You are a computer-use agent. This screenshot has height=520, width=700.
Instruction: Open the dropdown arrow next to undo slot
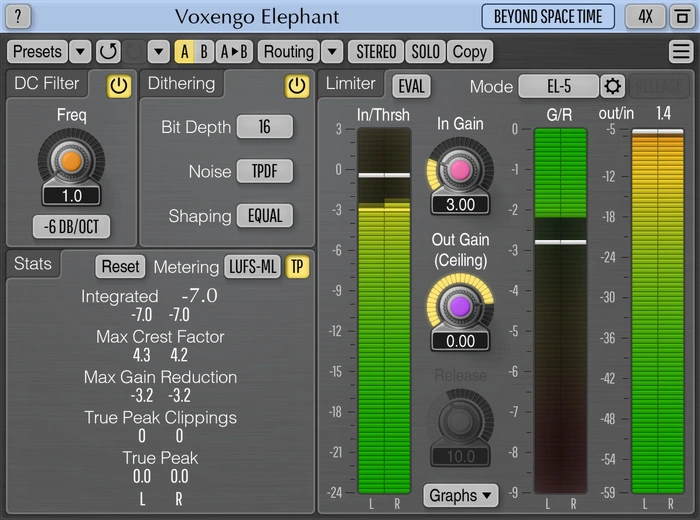[x=158, y=52]
